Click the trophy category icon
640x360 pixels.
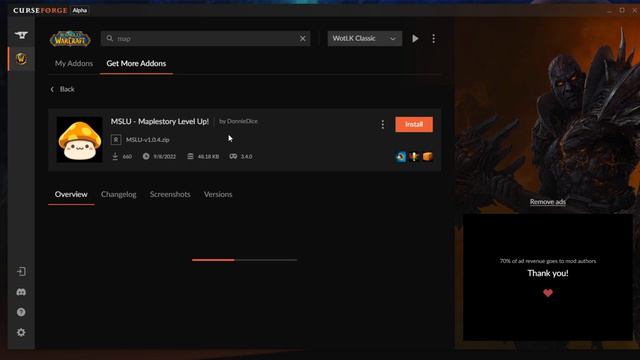click(414, 157)
